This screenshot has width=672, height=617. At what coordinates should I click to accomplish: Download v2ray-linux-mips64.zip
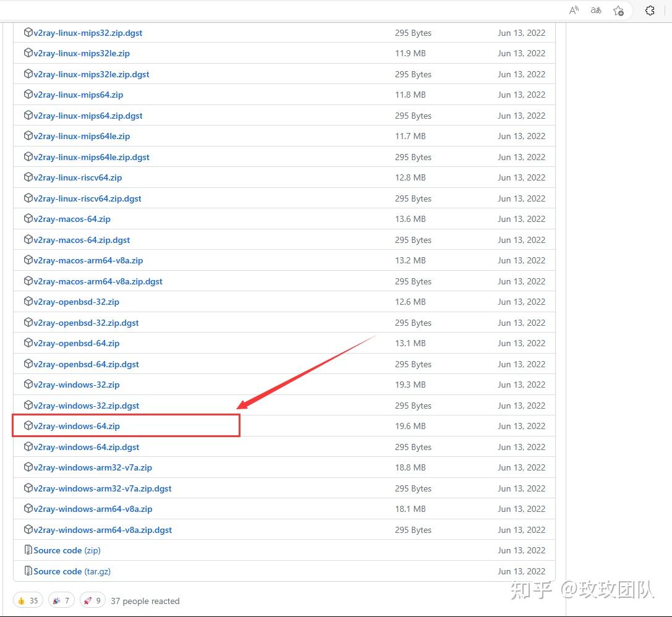click(79, 95)
